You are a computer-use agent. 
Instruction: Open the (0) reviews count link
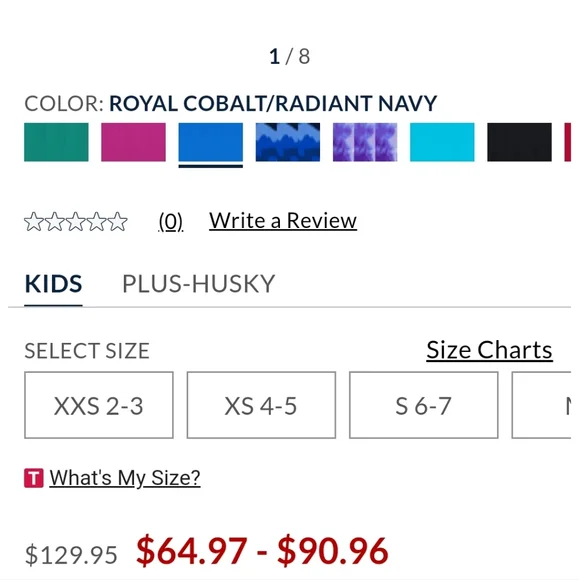coord(171,222)
